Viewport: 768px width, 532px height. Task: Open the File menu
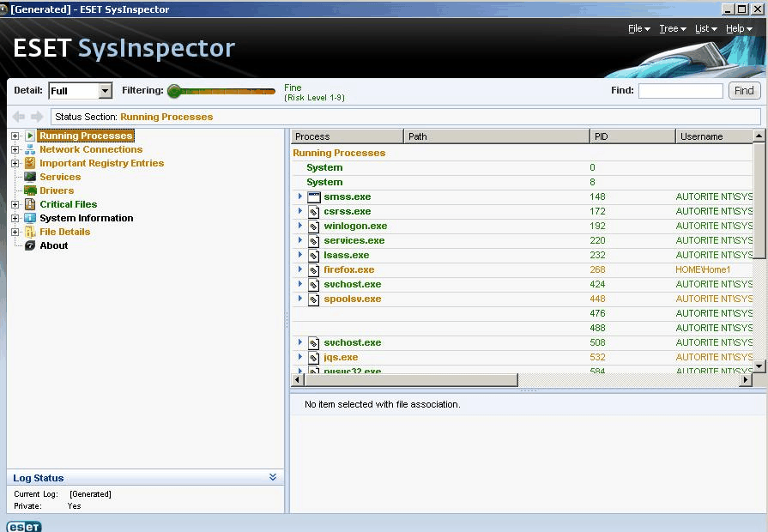(638, 29)
